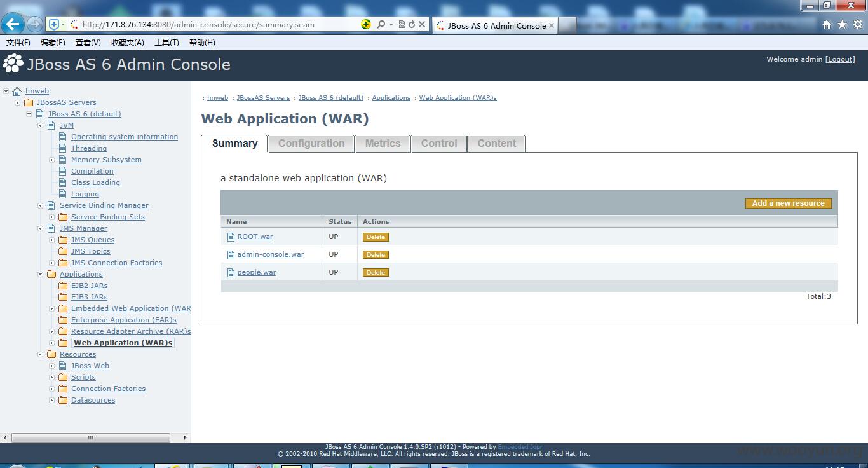This screenshot has height=468, width=868.
Task: Switch to the Configuration tab
Action: pyautogui.click(x=311, y=144)
